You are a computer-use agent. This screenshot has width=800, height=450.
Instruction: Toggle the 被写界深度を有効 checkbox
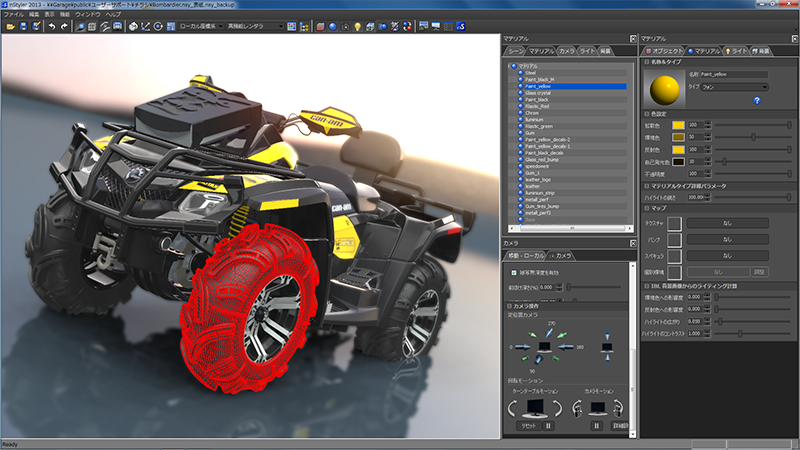point(513,270)
